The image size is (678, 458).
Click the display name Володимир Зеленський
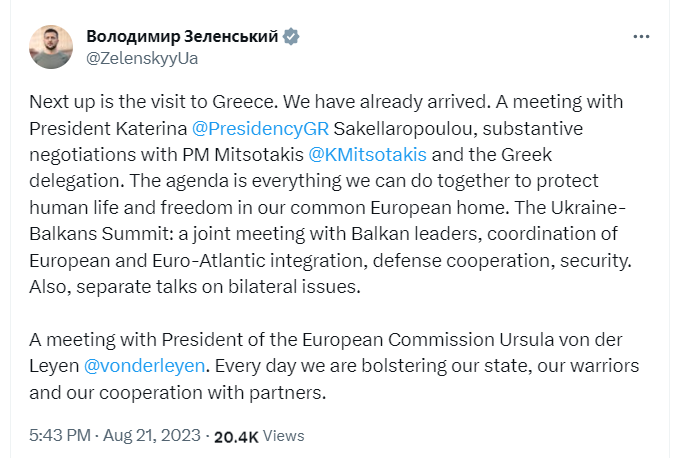pos(182,36)
